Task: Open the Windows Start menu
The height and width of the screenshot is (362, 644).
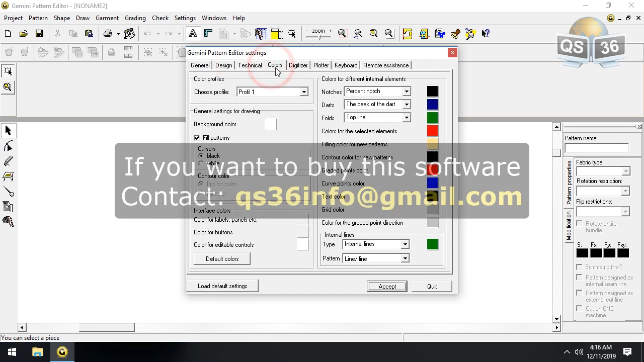Action: click(x=12, y=352)
